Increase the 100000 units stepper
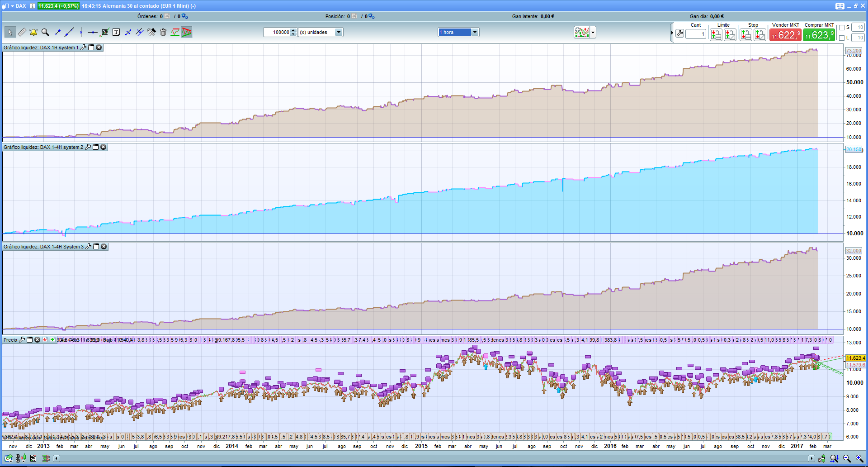 click(x=293, y=30)
